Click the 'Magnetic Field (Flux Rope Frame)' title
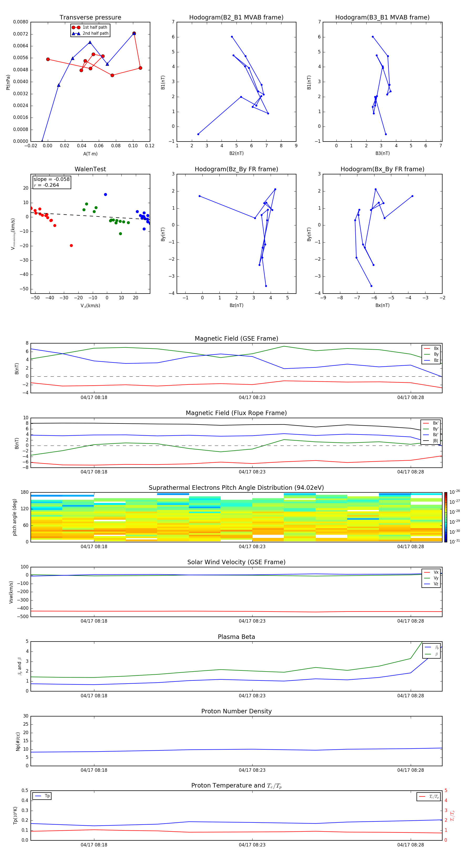473x868 pixels. 236,413
